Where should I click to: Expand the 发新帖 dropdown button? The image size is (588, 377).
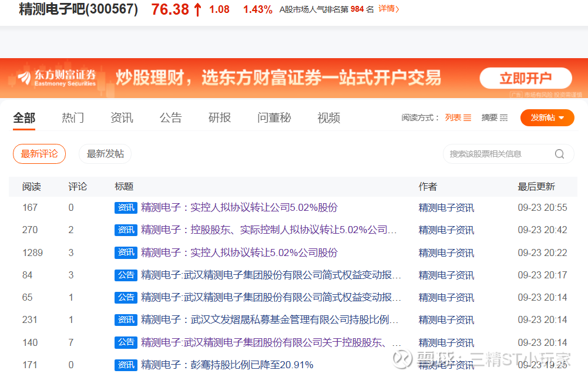(x=547, y=117)
